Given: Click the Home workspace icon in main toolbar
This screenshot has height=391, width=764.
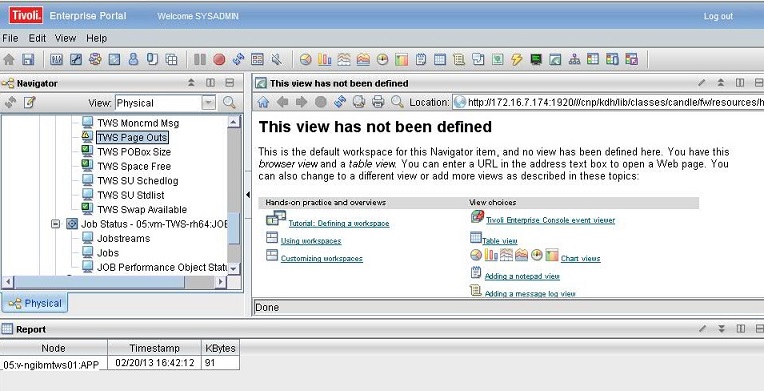Looking at the screenshot, I should coord(9,59).
